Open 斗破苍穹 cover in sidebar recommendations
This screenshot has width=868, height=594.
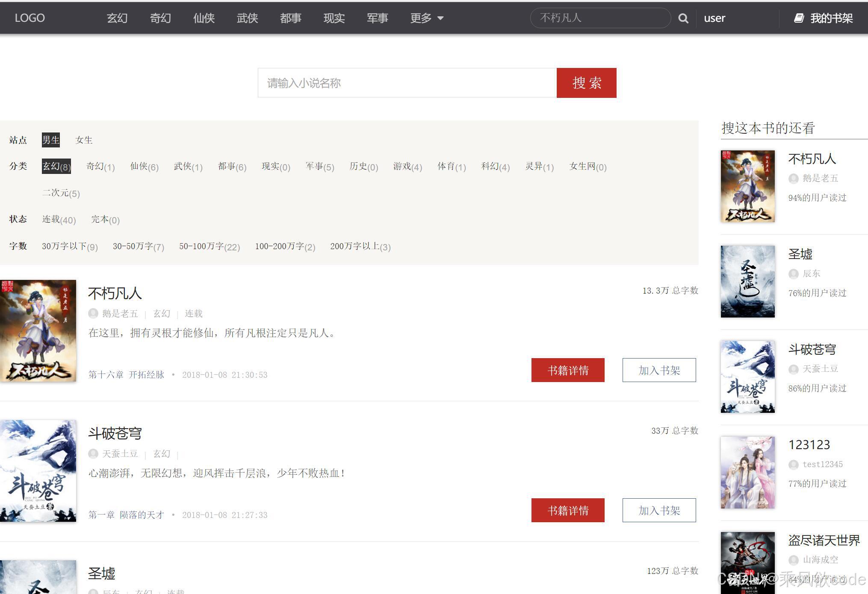click(x=747, y=376)
